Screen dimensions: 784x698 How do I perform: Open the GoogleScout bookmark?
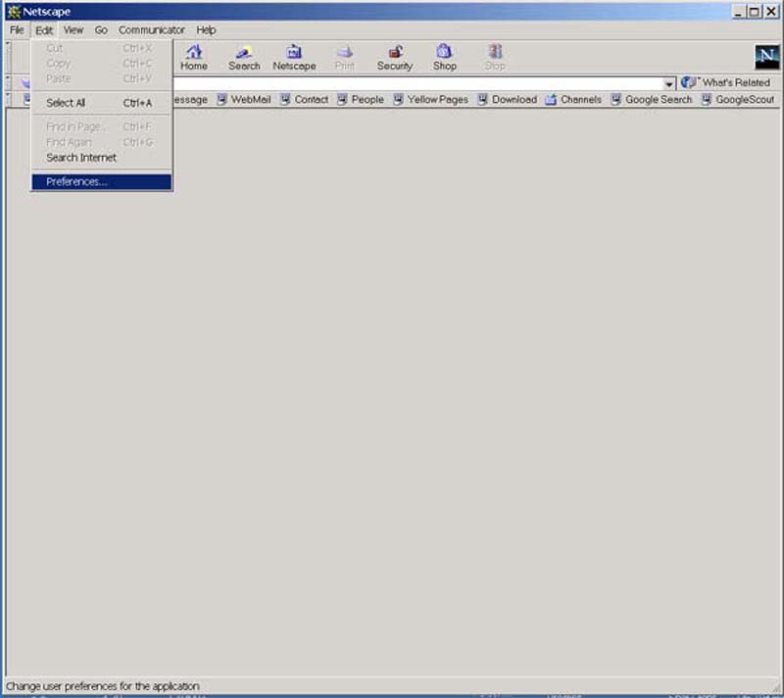738,99
